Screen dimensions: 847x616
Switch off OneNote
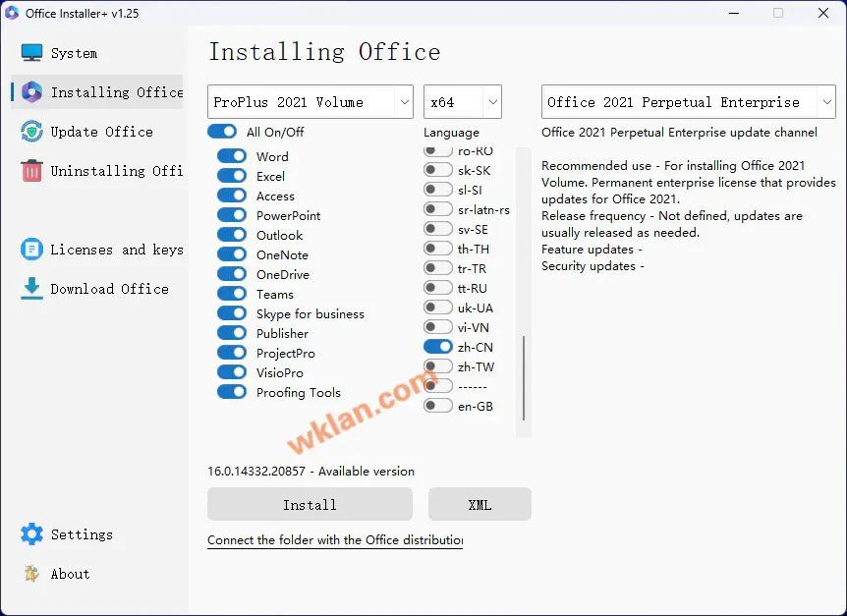(x=232, y=254)
